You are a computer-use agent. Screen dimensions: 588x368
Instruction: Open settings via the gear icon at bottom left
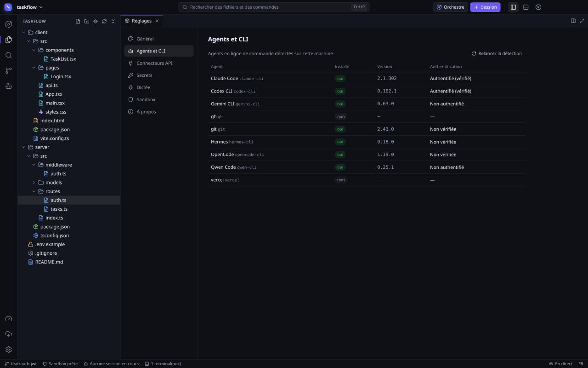pyautogui.click(x=8, y=350)
